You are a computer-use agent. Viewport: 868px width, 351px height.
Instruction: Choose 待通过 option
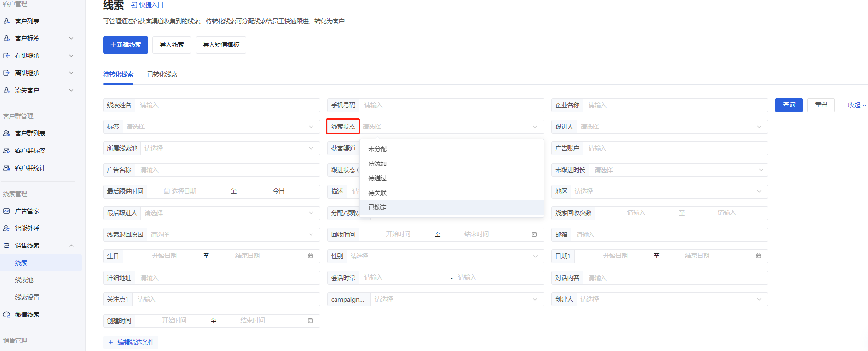[451, 178]
